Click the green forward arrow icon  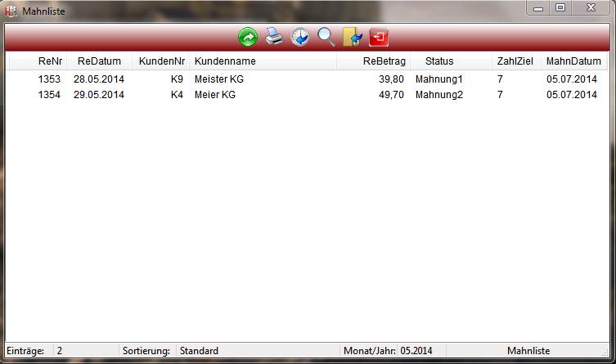pos(248,38)
